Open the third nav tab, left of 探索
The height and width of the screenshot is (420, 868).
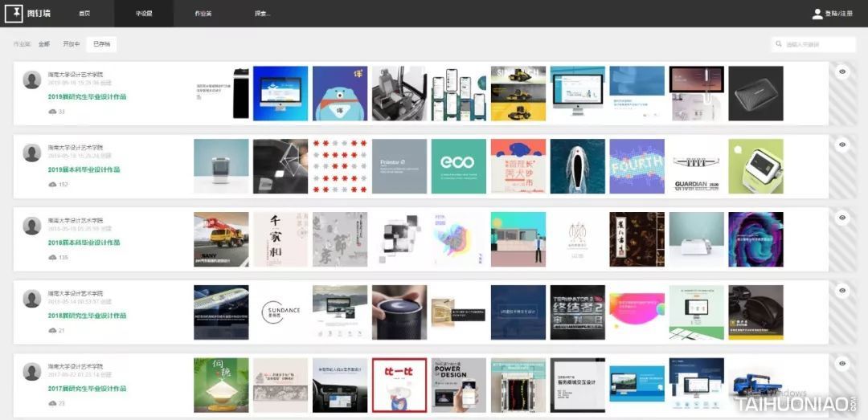pos(203,14)
